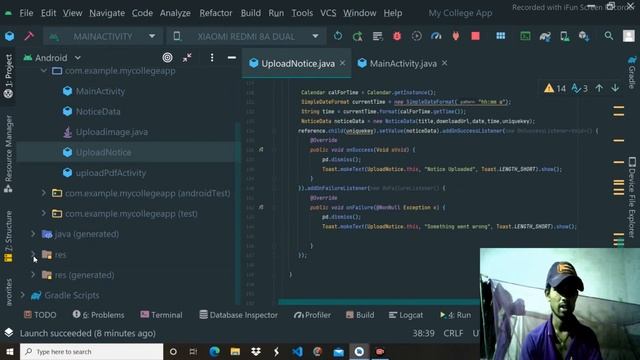Select MainActivity in the project tree
Image resolution: width=640 pixels, height=360 pixels.
100,91
